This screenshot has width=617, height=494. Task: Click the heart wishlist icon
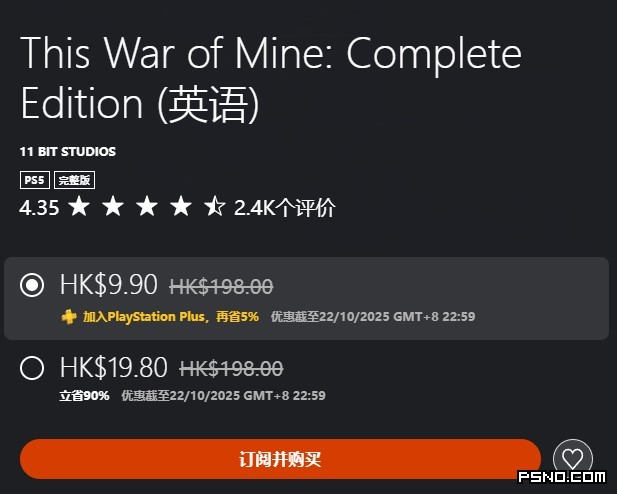click(x=571, y=458)
